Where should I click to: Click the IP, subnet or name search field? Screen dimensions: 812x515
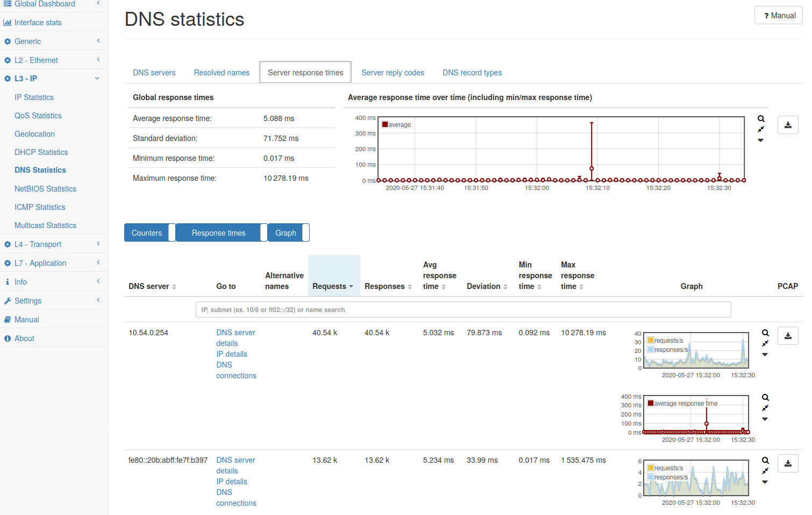point(463,309)
